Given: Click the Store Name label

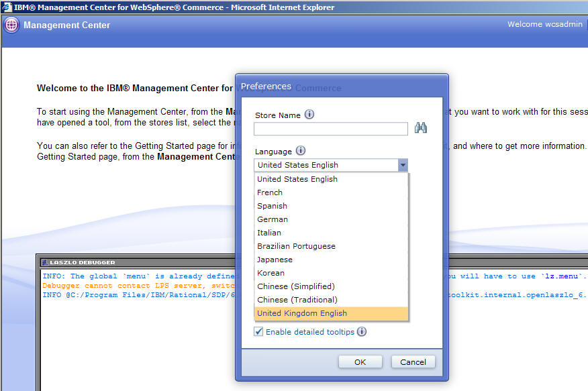Looking at the screenshot, I should (x=277, y=115).
